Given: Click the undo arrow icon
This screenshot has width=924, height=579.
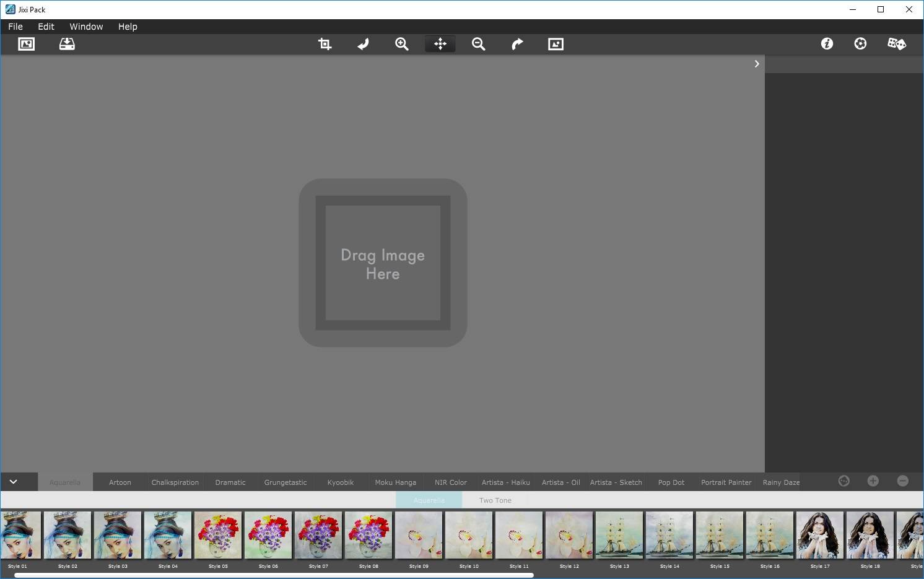Looking at the screenshot, I should (364, 44).
